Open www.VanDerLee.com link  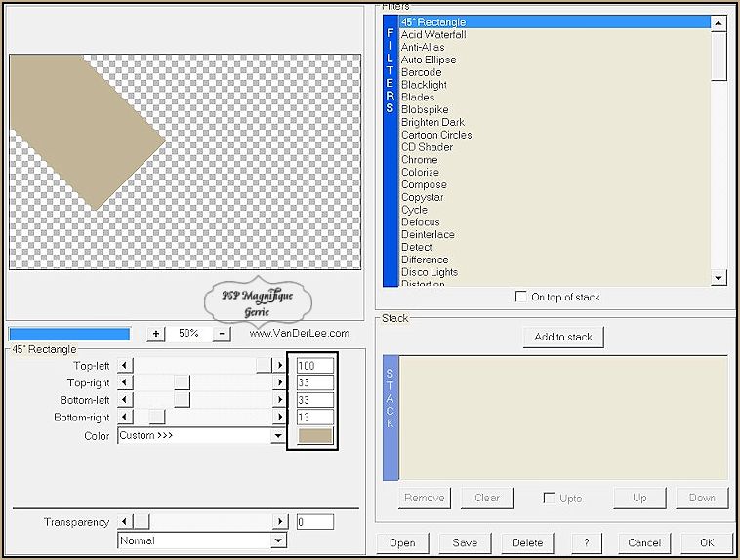click(300, 333)
